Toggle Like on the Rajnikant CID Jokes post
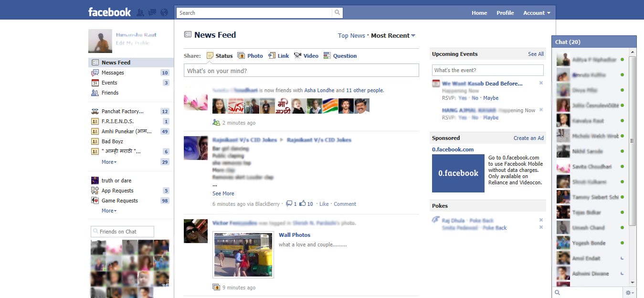Screen dimensions: 644x298 pos(324,204)
